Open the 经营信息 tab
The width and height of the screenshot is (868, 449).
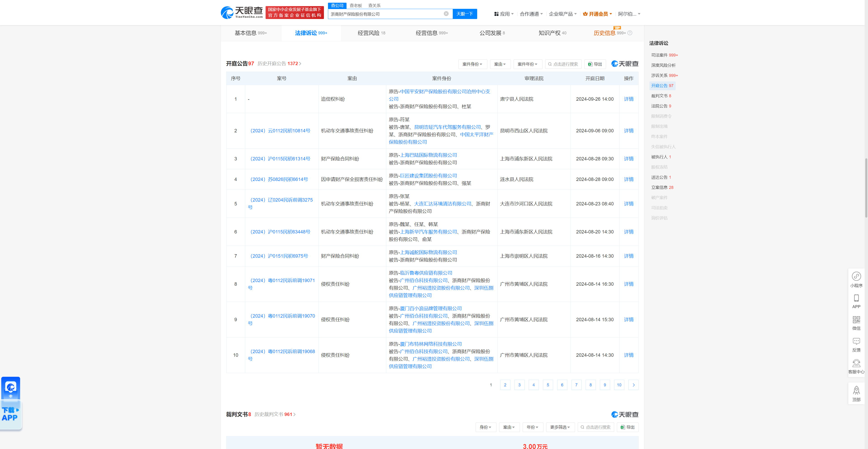pyautogui.click(x=432, y=33)
